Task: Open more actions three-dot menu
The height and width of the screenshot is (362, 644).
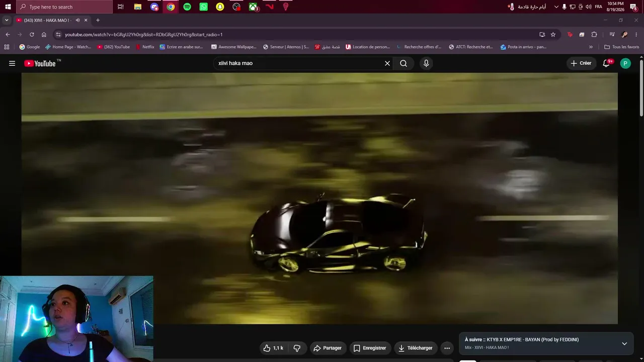Action: click(x=447, y=348)
